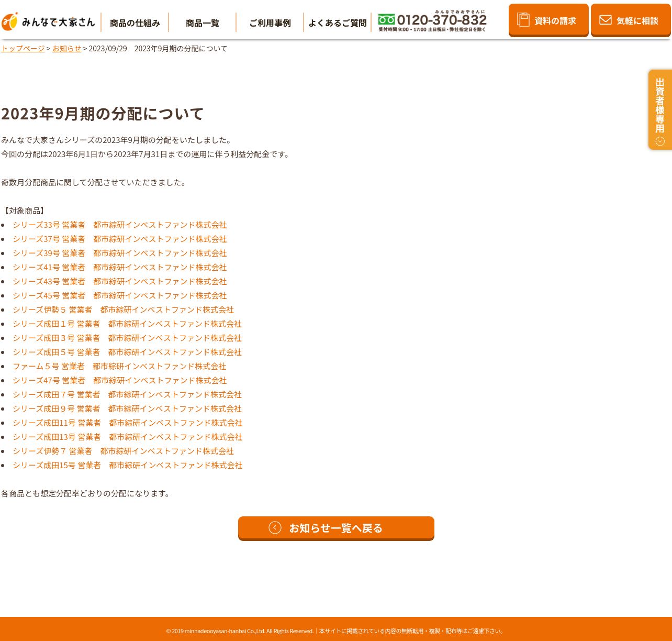Open シリーズ39号 link
This screenshot has width=672, height=641.
point(119,253)
